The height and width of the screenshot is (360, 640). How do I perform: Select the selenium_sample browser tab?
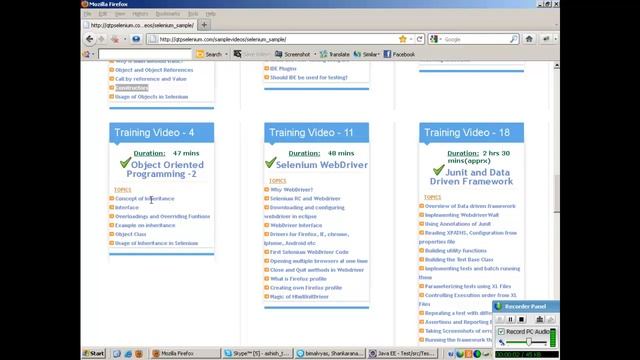coord(139,25)
